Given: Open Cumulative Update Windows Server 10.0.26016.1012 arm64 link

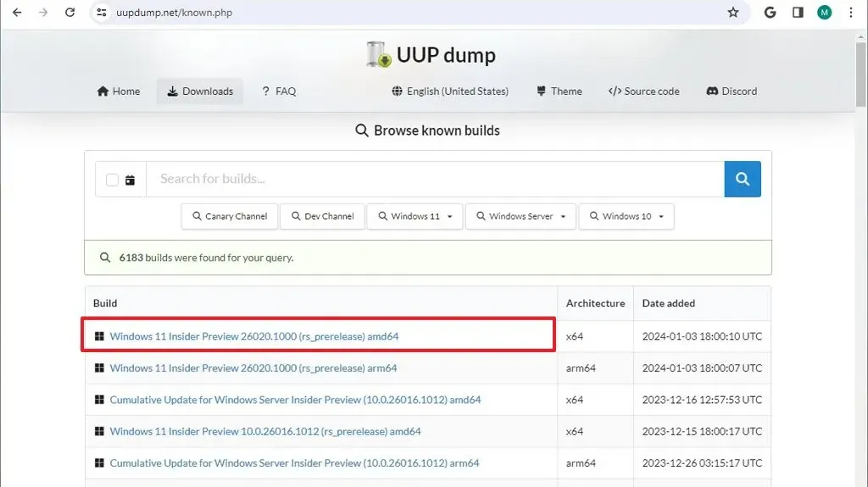Looking at the screenshot, I should click(294, 462).
